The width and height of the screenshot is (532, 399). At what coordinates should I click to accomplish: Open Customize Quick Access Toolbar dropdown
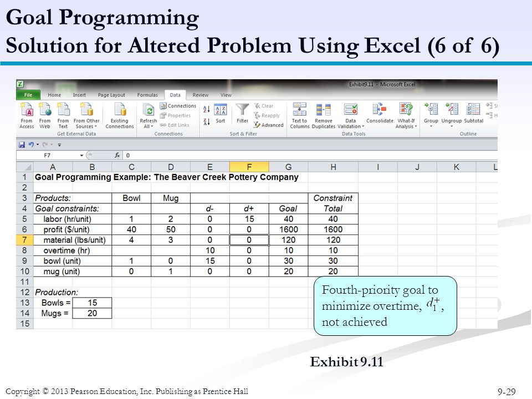(59, 145)
